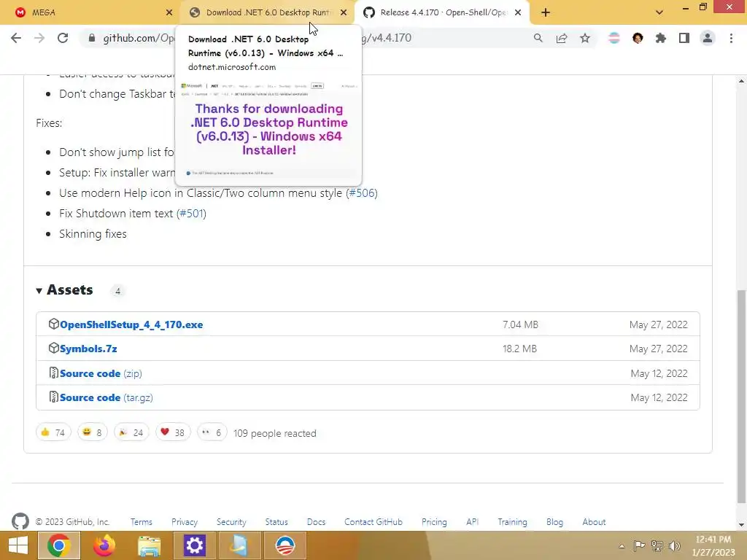Open the Pricing footer link

(x=434, y=522)
